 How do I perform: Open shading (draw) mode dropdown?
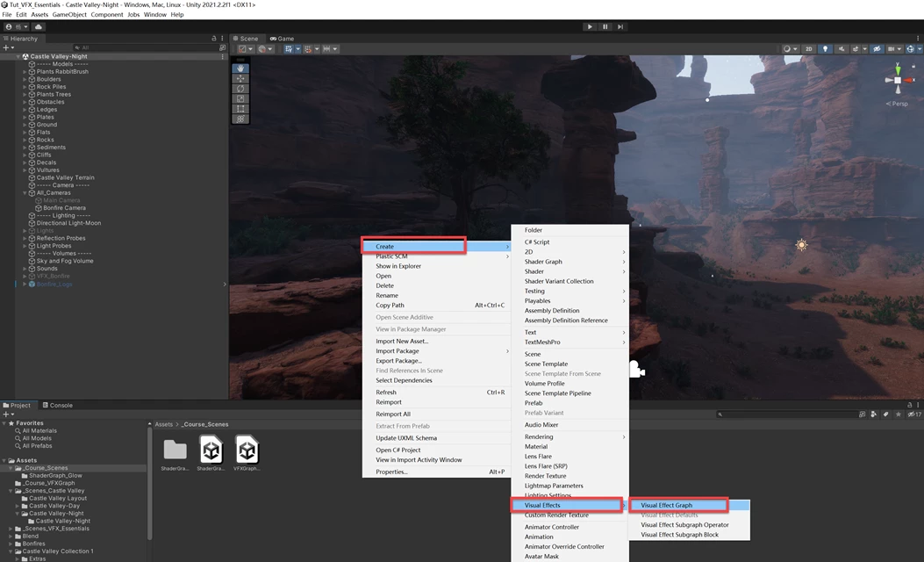[x=790, y=49]
